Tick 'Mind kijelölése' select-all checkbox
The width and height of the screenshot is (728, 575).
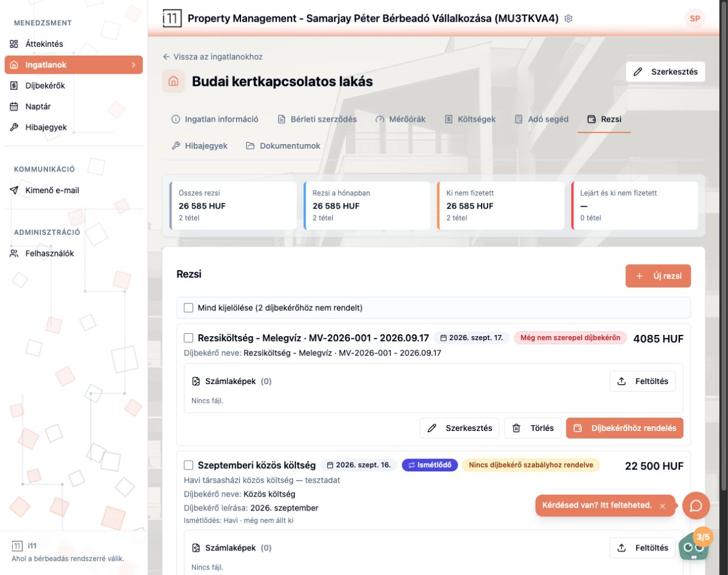coord(188,308)
